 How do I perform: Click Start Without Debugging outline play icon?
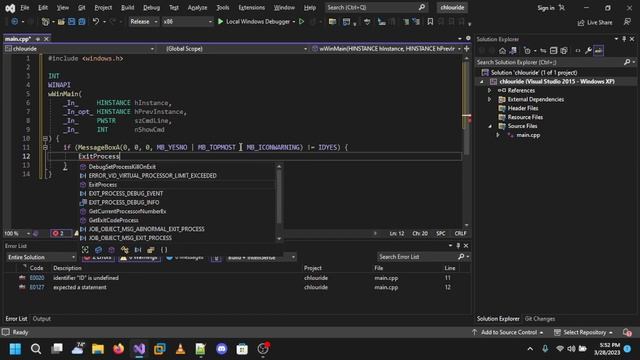coord(302,22)
